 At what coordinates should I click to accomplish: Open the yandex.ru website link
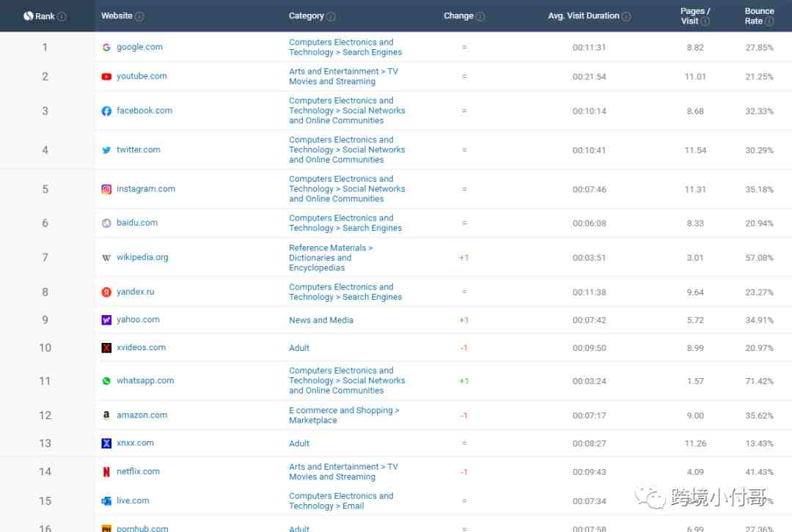coord(136,292)
